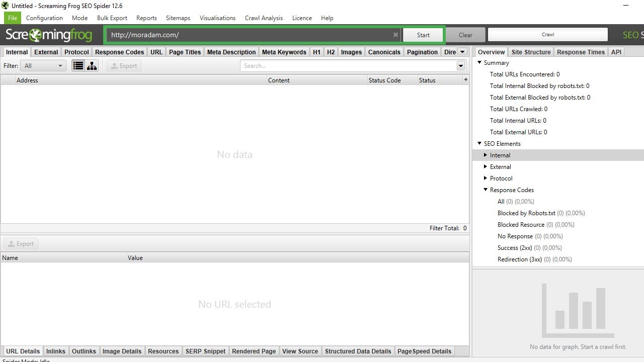Open the View Source bottom tab

point(300,351)
